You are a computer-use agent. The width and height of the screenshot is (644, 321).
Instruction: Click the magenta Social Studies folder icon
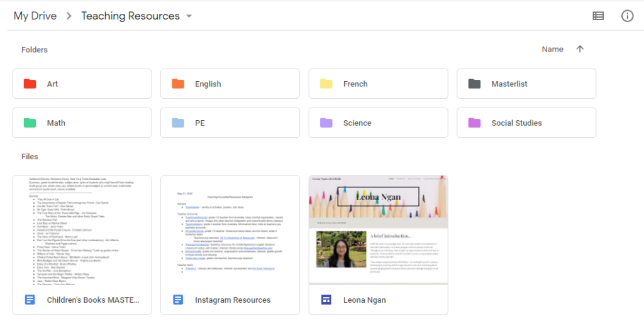[x=474, y=123]
